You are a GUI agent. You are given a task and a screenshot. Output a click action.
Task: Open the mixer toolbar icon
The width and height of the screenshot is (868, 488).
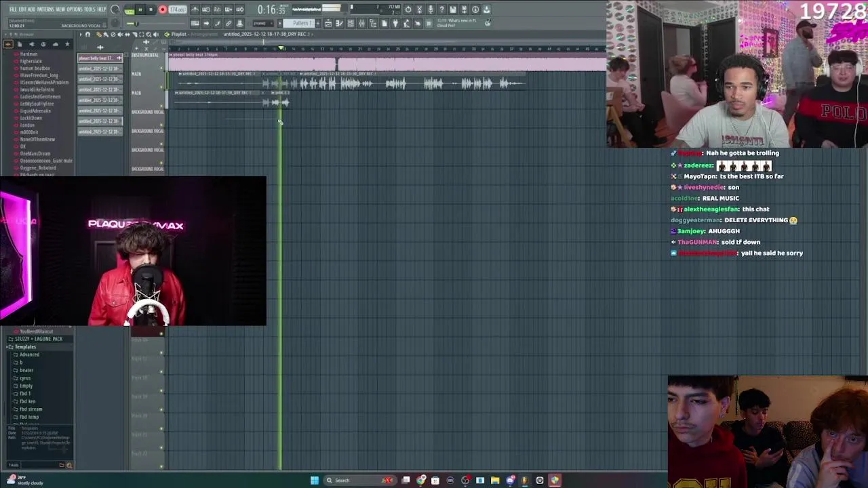tap(361, 23)
